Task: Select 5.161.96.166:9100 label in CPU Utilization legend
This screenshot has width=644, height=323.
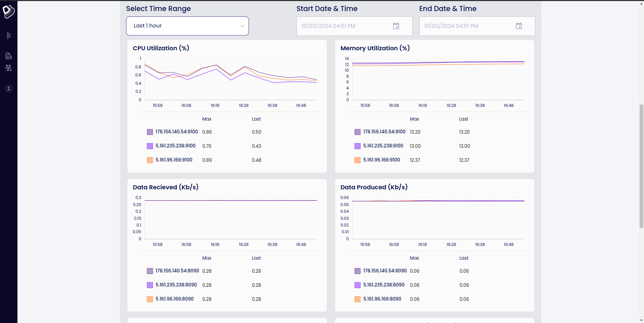Action: [x=174, y=160]
